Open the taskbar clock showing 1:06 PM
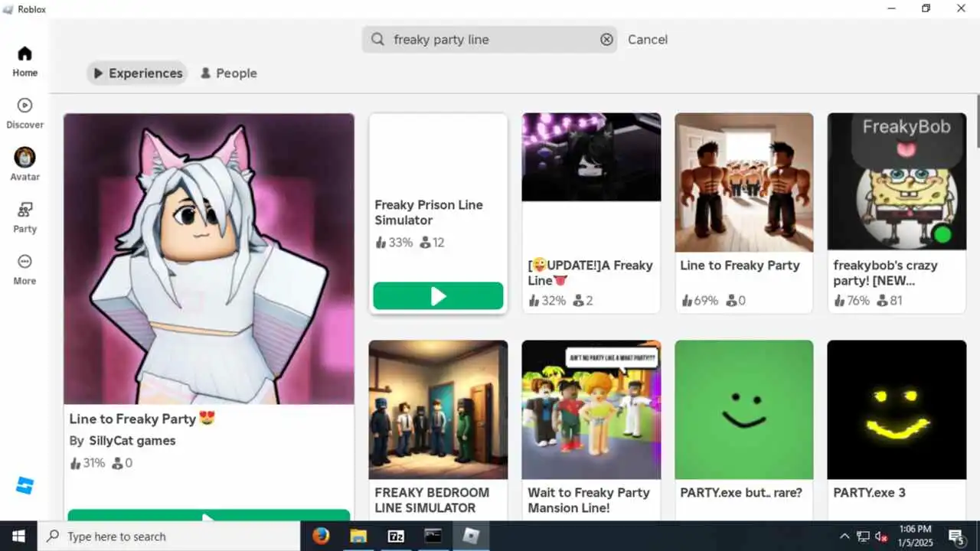Screen dimensions: 980x551 pos(914,536)
